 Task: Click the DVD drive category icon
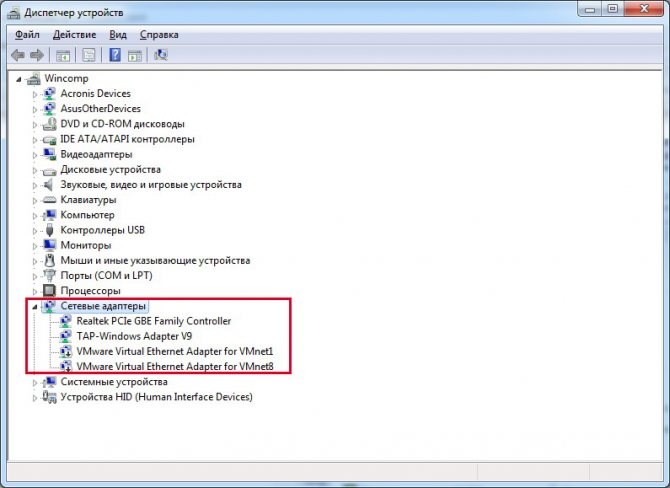coord(50,124)
